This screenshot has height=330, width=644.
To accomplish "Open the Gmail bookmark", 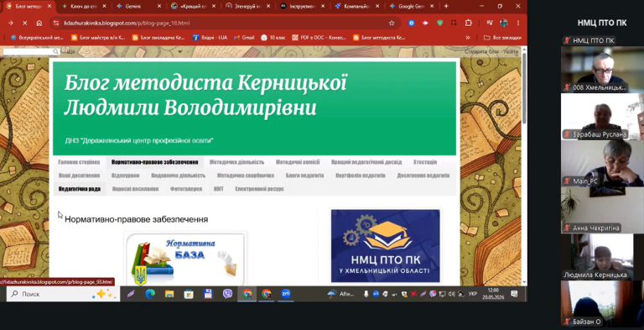I will point(244,38).
